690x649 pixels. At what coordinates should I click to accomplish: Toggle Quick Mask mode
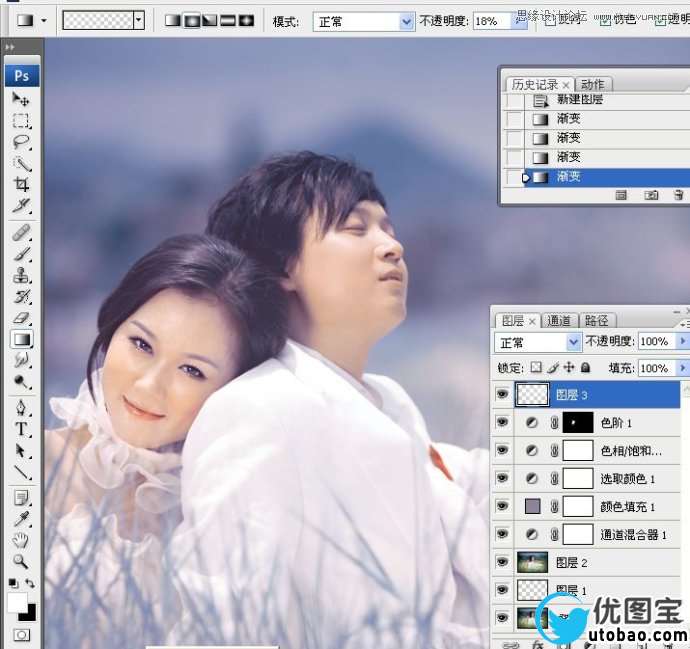pos(22,635)
